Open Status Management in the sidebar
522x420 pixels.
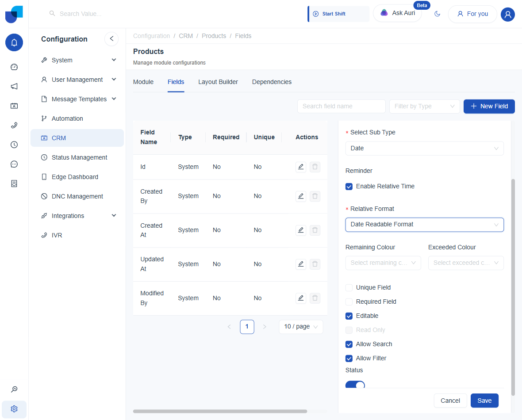pos(77,157)
